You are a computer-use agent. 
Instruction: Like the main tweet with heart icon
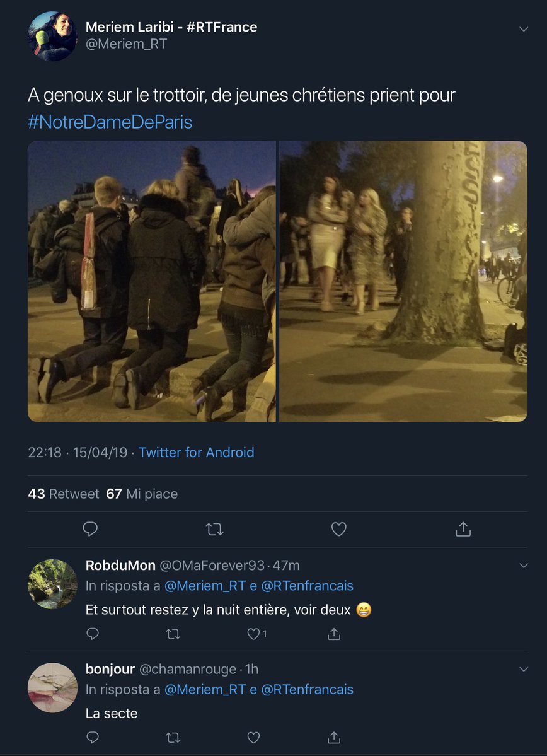(x=339, y=529)
